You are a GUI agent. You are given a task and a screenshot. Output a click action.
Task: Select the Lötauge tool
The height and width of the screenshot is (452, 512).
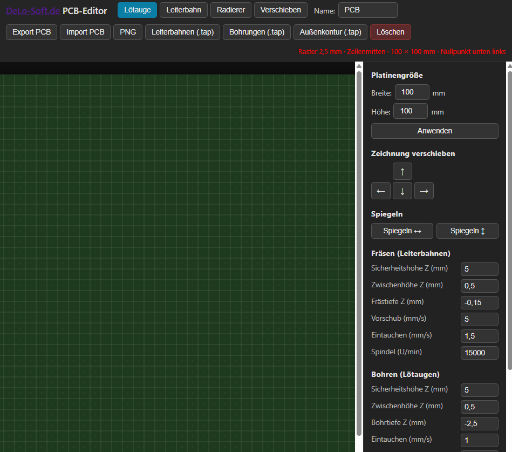(137, 10)
